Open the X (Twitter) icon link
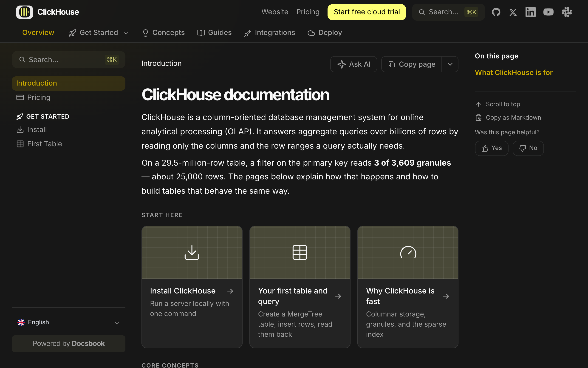Image resolution: width=588 pixels, height=368 pixels. 513,12
